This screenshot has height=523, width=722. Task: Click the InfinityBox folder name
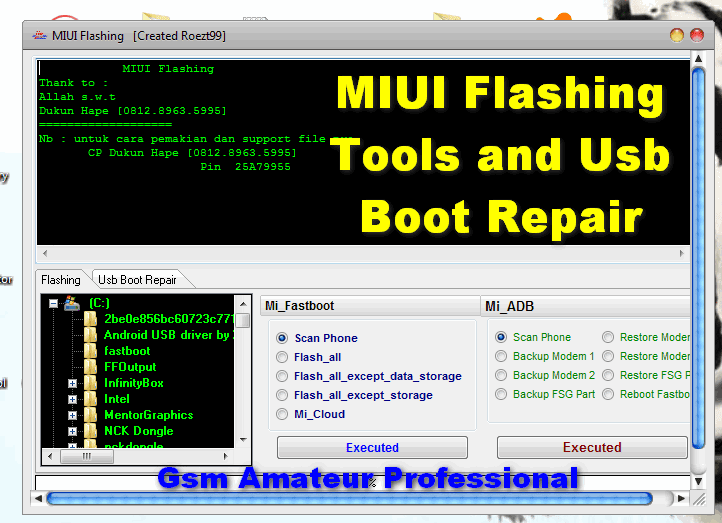134,383
